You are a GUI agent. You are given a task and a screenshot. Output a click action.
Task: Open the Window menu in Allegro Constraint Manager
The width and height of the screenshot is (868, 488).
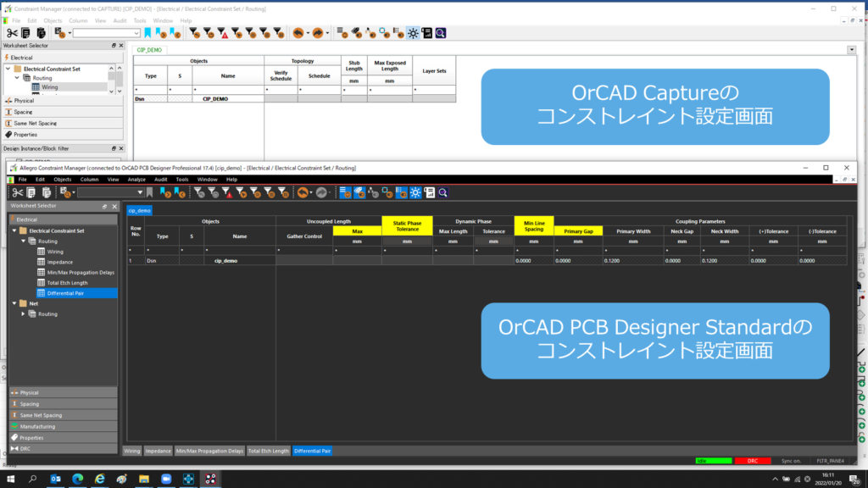[x=207, y=180]
